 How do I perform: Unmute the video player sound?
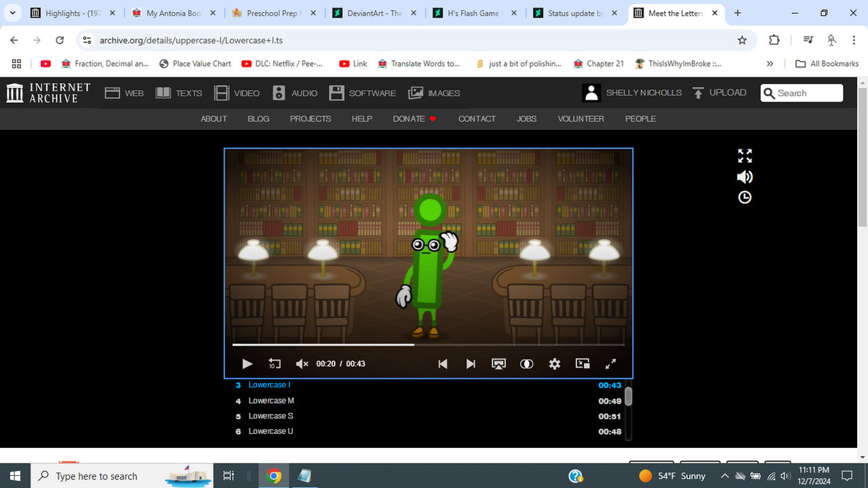click(302, 364)
